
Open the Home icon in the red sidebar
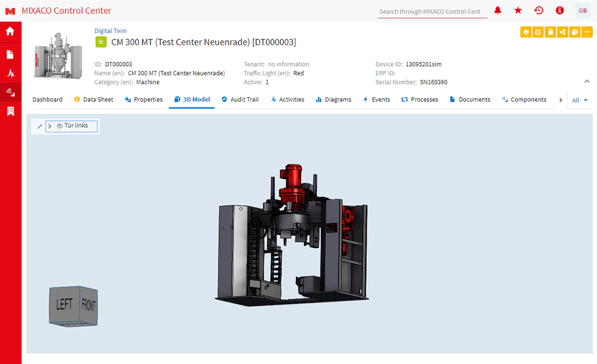pyautogui.click(x=10, y=32)
